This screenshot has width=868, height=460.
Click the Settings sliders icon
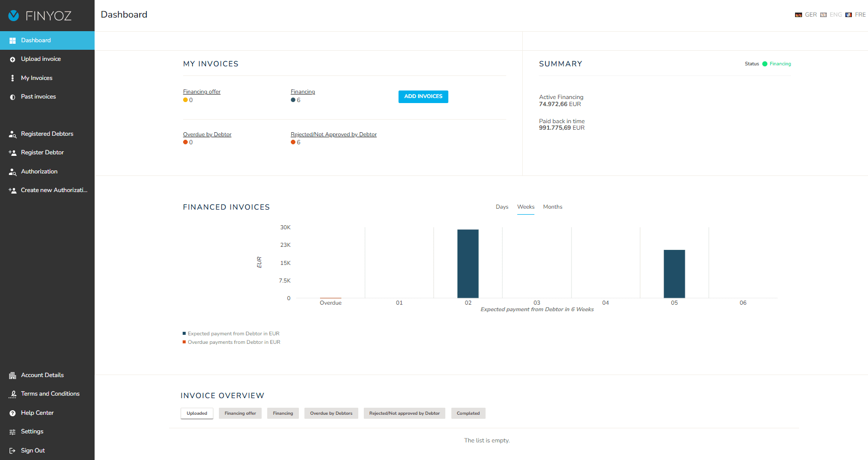[x=13, y=432]
